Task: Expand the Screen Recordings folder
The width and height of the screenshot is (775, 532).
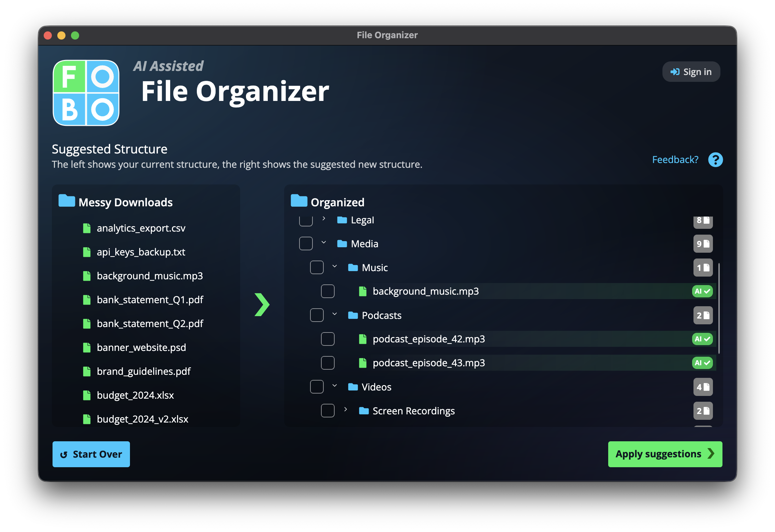Action: tap(346, 410)
